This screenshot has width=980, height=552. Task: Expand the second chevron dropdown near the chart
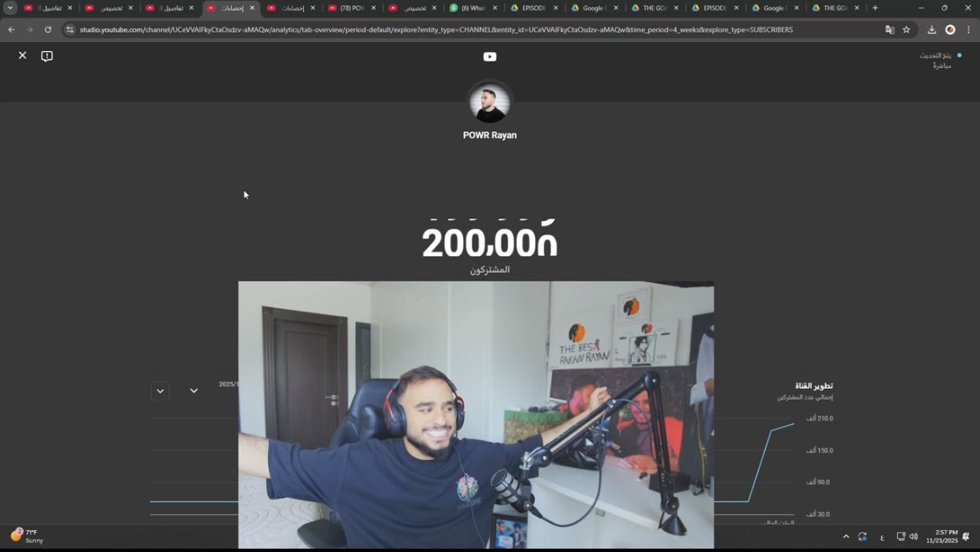point(193,391)
